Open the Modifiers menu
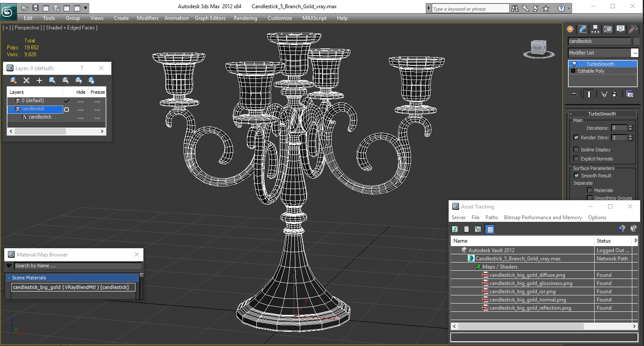Screen dimensions: 644x346 [x=148, y=18]
